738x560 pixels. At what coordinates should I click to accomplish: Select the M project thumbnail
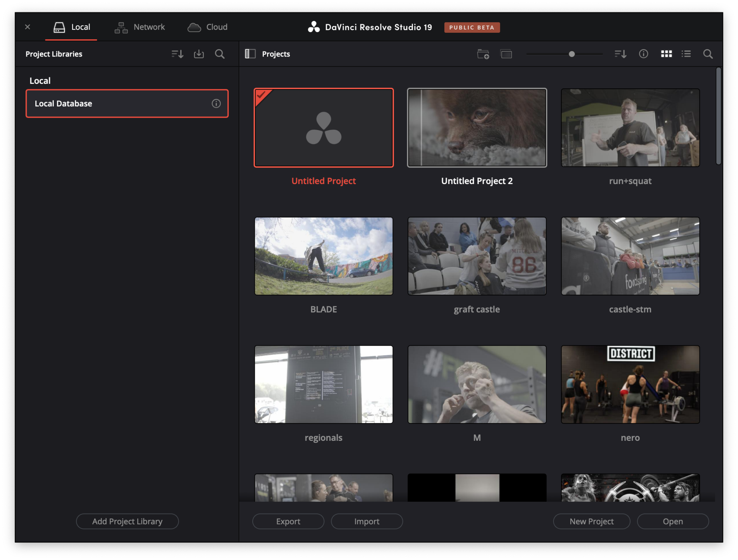coord(477,385)
